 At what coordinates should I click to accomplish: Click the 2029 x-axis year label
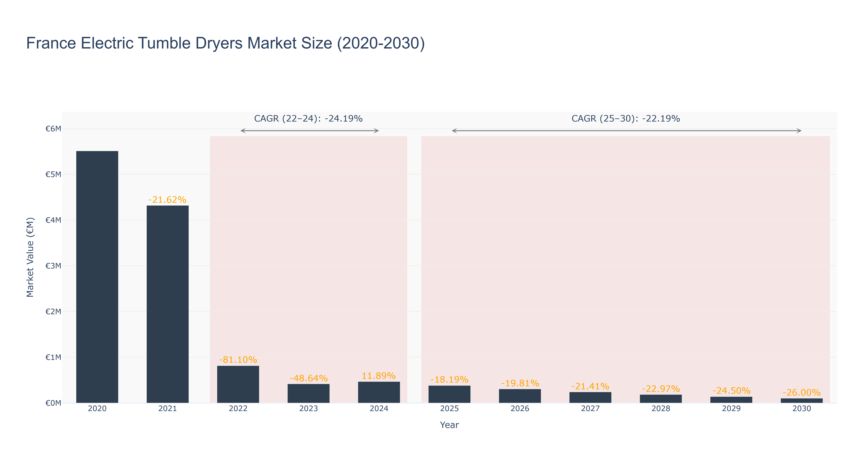pos(731,409)
